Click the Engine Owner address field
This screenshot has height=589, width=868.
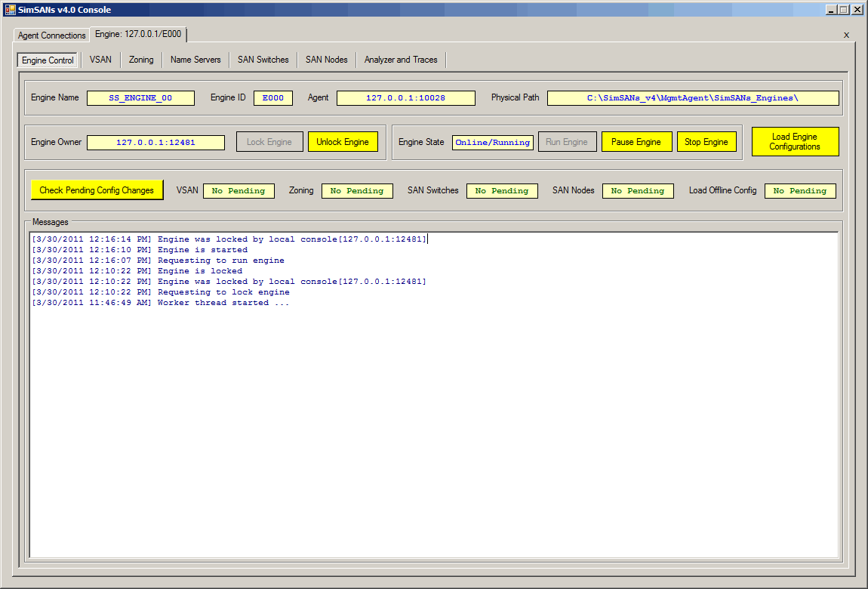[155, 142]
